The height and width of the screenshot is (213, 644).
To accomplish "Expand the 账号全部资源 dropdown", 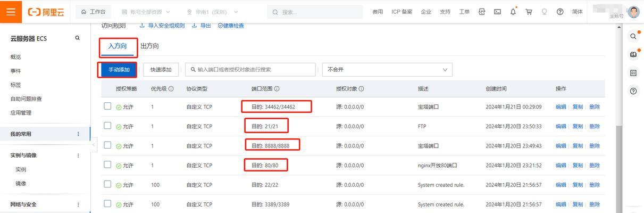I will [x=146, y=12].
